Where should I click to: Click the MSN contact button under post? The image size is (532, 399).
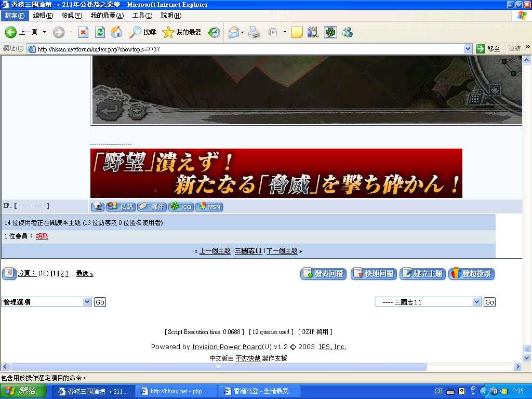[209, 206]
